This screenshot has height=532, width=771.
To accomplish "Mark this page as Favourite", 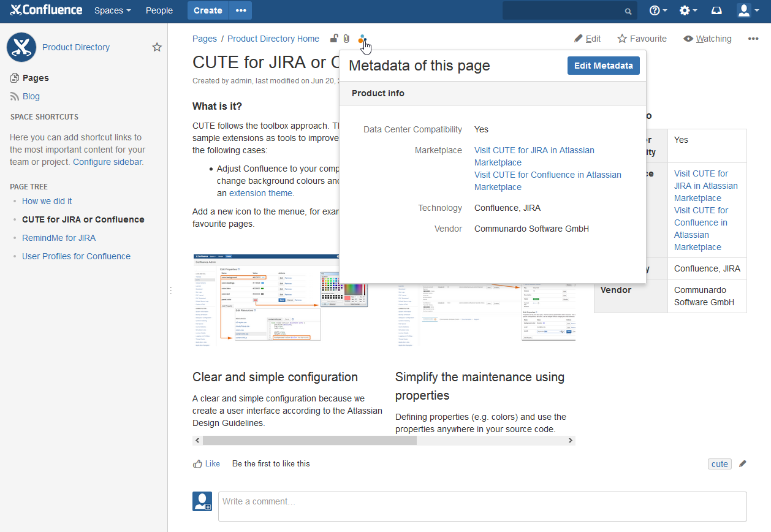I will click(x=642, y=39).
